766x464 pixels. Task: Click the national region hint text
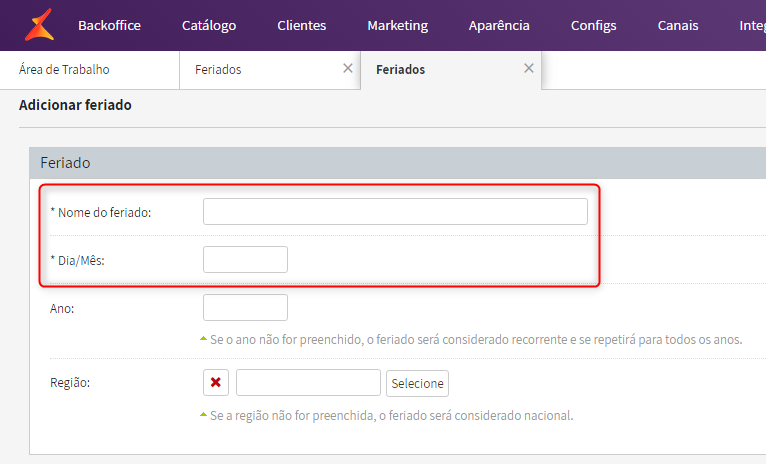click(x=391, y=416)
